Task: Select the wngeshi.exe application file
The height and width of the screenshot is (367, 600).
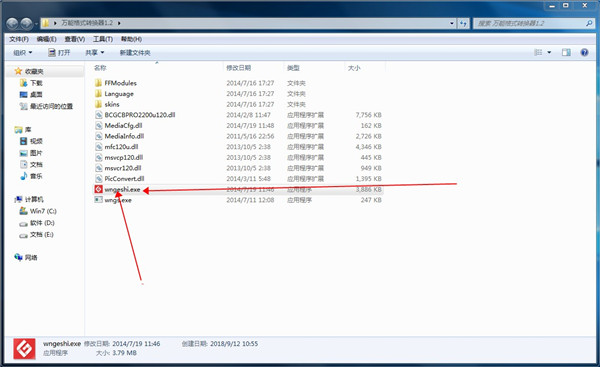Action: pos(122,189)
